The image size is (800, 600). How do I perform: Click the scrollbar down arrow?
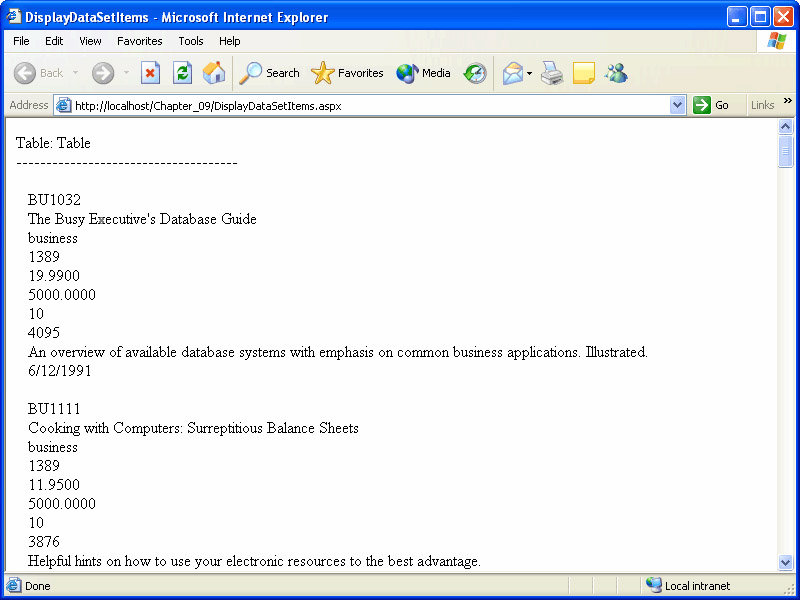coord(785,562)
